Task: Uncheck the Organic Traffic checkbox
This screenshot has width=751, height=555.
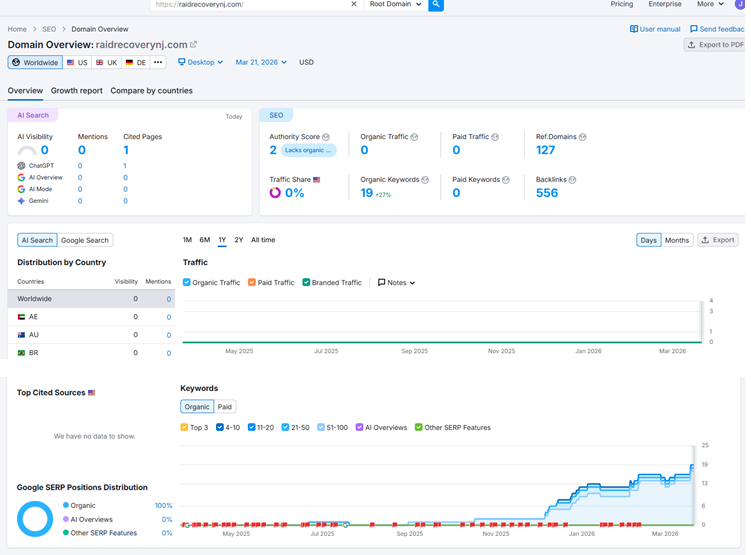Action: pos(187,283)
